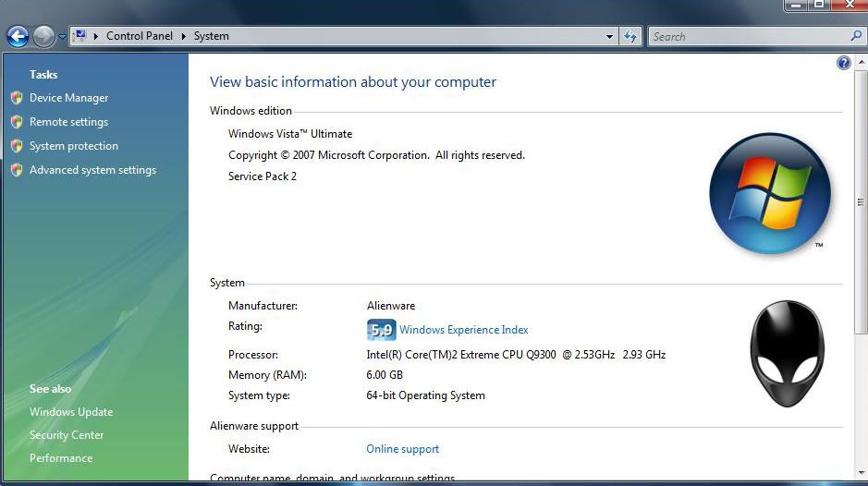
Task: Click the Windows Vista Ultimate edition text
Action: [x=290, y=134]
